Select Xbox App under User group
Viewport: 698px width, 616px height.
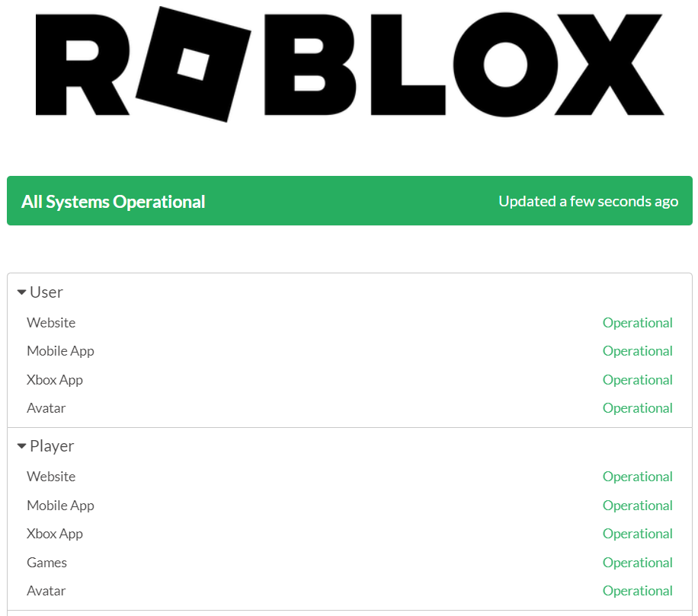55,380
